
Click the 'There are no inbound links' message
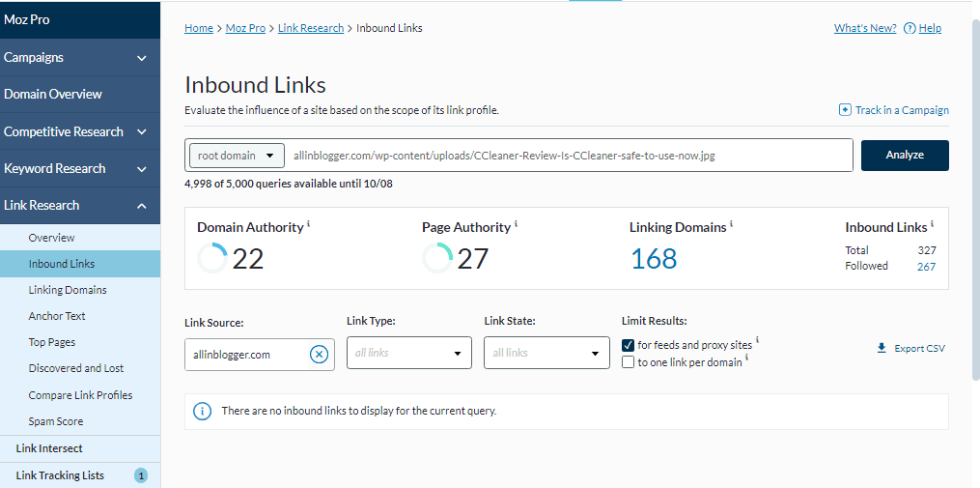pos(359,411)
